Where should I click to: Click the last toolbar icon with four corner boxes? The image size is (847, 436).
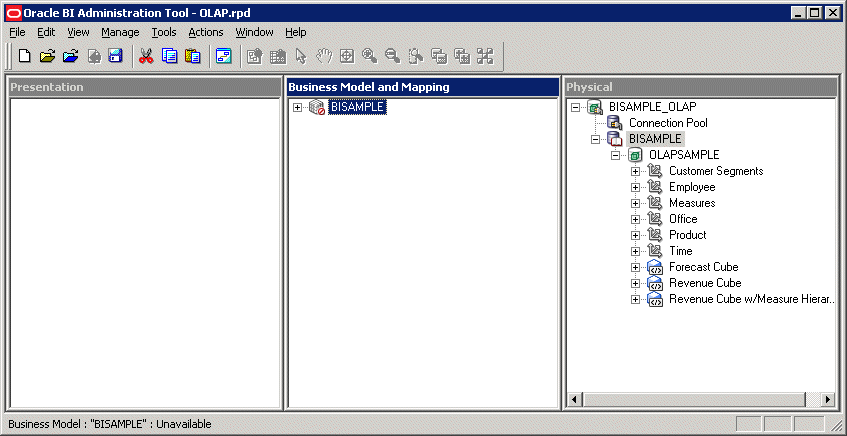[485, 56]
